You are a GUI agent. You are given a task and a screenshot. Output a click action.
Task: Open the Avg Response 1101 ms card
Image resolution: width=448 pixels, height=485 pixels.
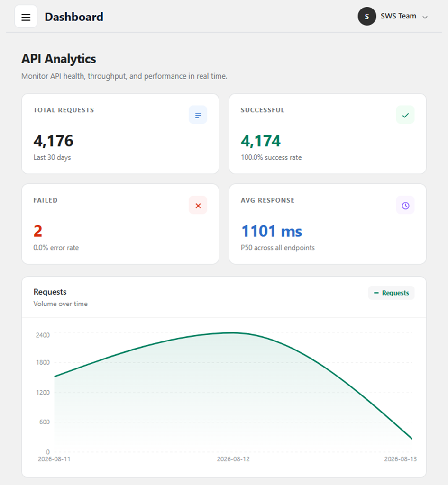coord(328,224)
